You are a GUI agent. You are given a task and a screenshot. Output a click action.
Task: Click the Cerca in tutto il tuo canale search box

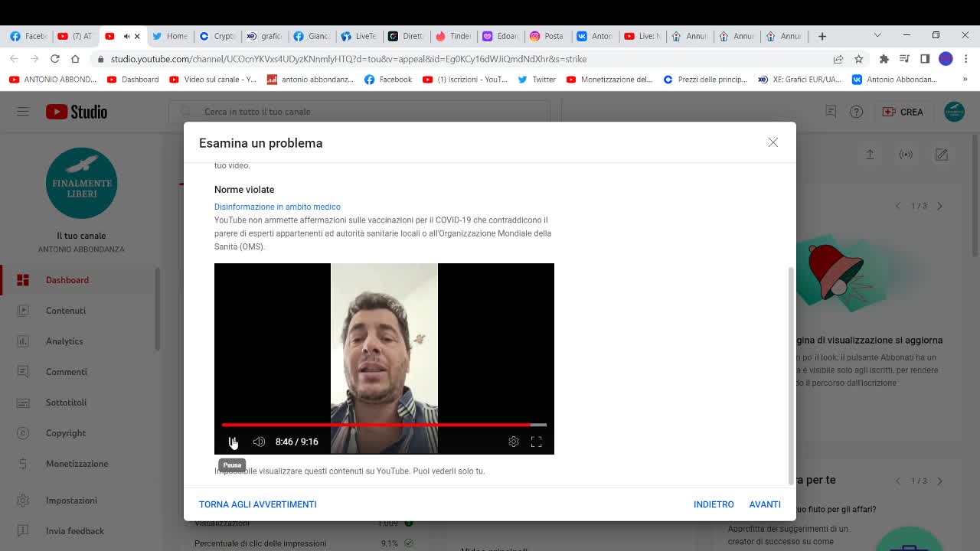pos(360,112)
